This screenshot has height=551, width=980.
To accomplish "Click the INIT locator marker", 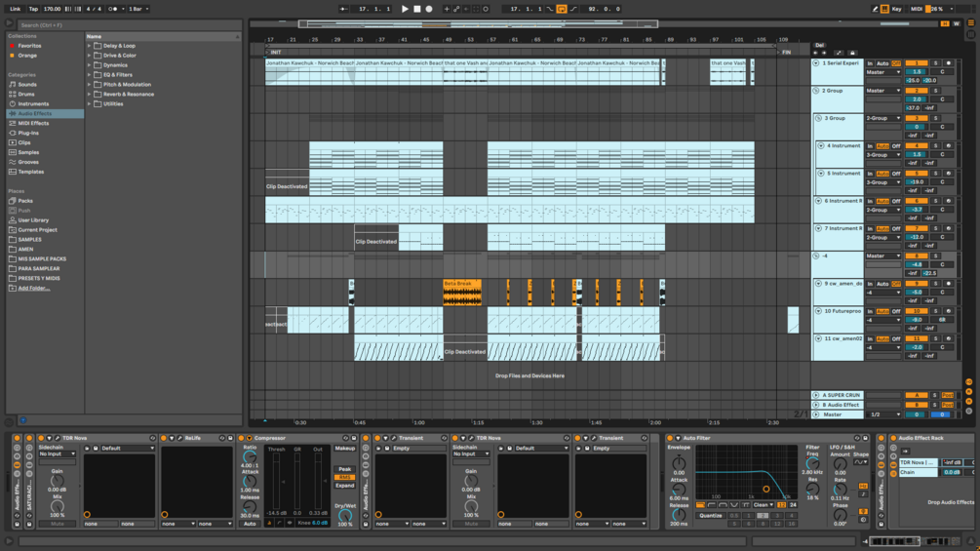I will (x=276, y=53).
